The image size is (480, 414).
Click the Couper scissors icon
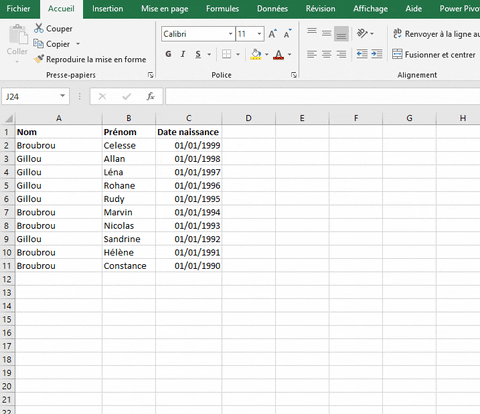[x=39, y=28]
